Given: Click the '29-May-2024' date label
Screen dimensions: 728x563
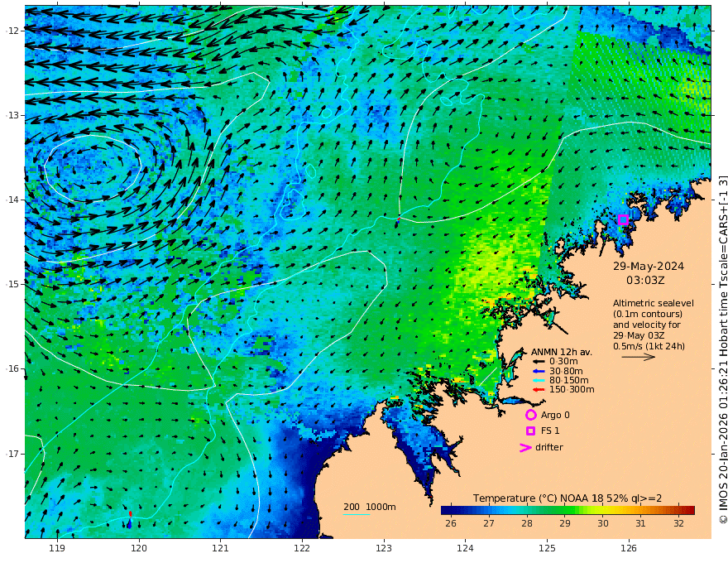Looking at the screenshot, I should (648, 266).
